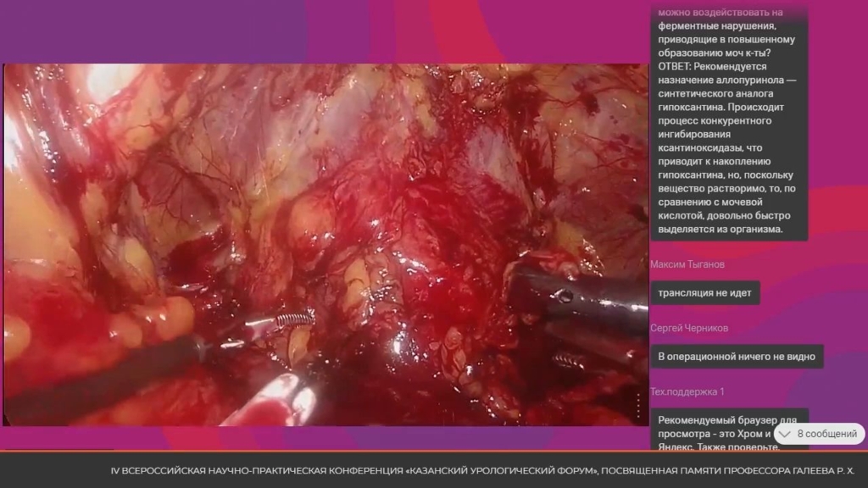Select message 'В операционной ничего не видно'
This screenshot has width=868, height=488.
[737, 357]
